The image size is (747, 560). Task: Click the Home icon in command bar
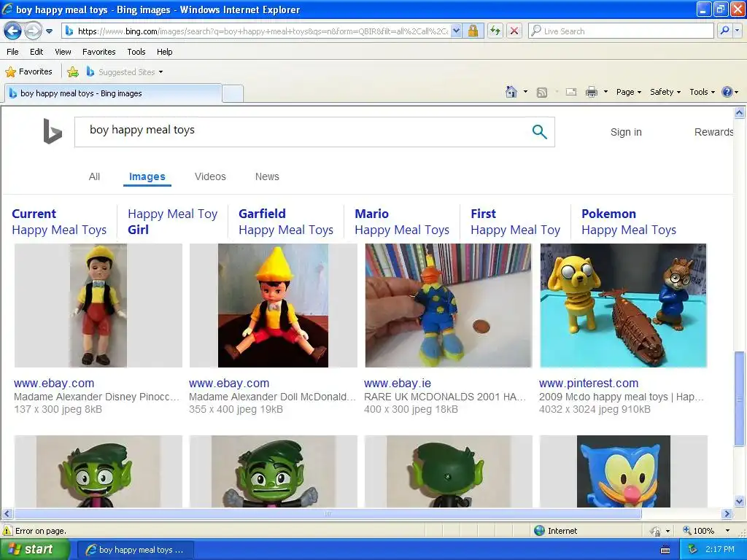click(511, 92)
